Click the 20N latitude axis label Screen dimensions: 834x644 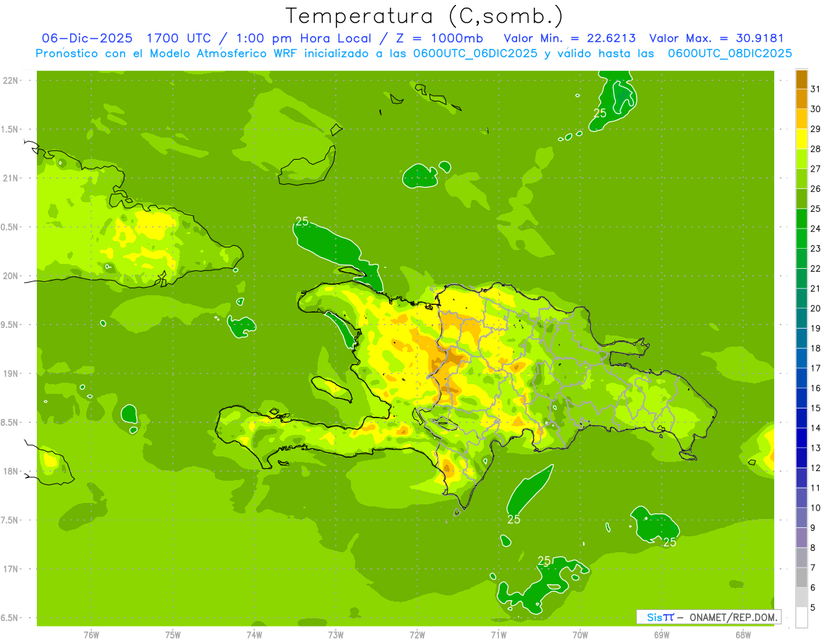pyautogui.click(x=11, y=276)
